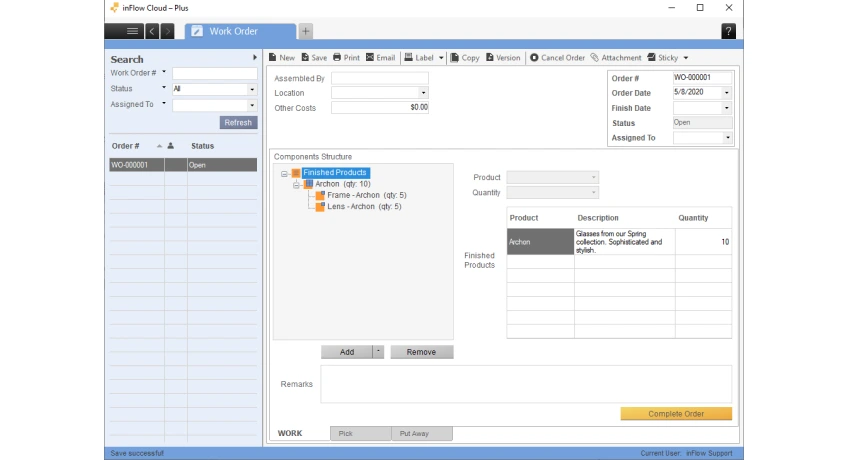Viewport: 847px width, 460px height.
Task: Open the Version toolbar option
Action: point(503,58)
